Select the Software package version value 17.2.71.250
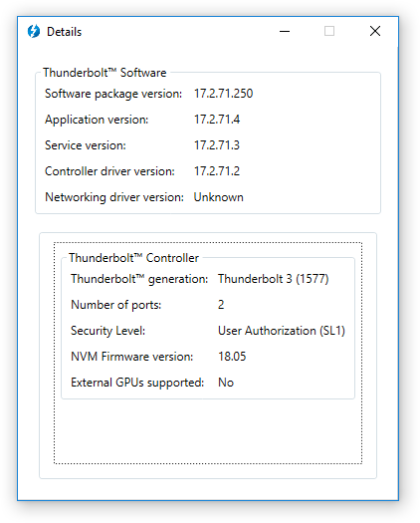Viewport: 420px width, 523px height. pyautogui.click(x=223, y=94)
